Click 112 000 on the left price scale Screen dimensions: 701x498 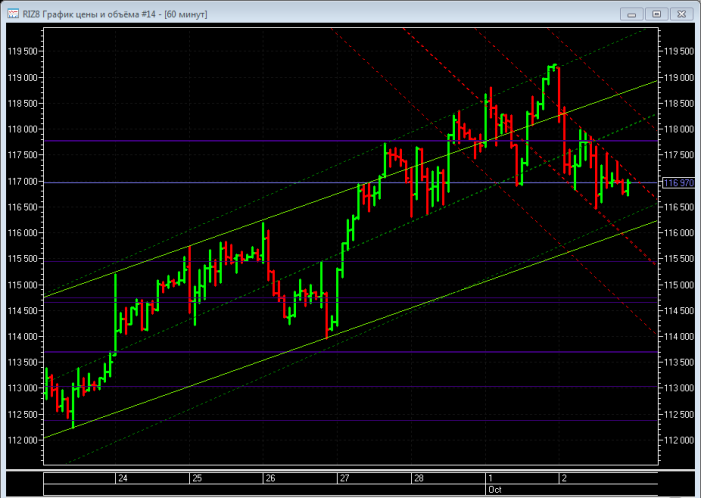tap(23, 440)
